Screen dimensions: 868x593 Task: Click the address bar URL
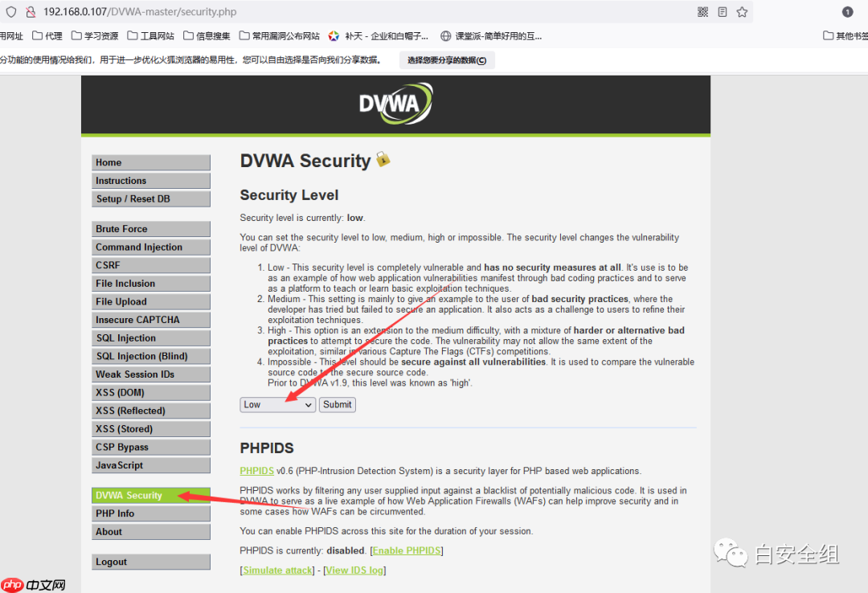140,11
